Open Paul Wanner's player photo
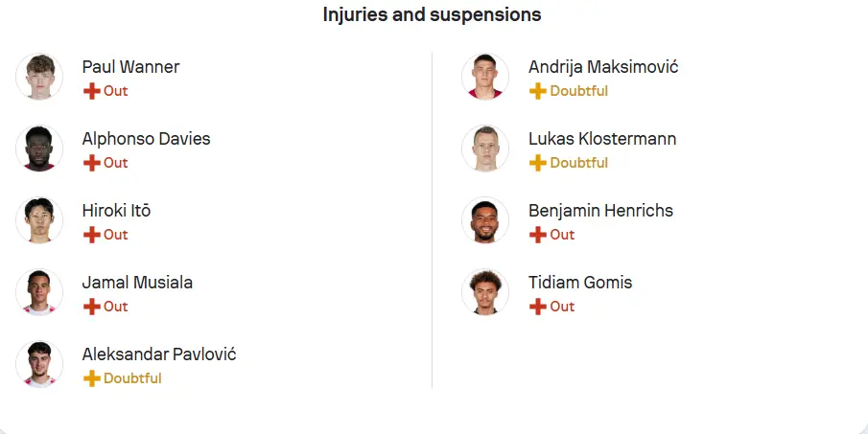Screen dimensions: 868x434 point(39,77)
